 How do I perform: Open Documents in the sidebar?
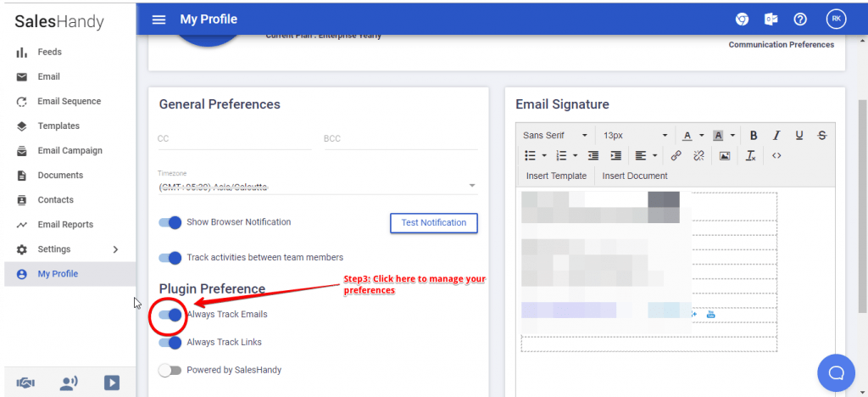[x=68, y=176]
